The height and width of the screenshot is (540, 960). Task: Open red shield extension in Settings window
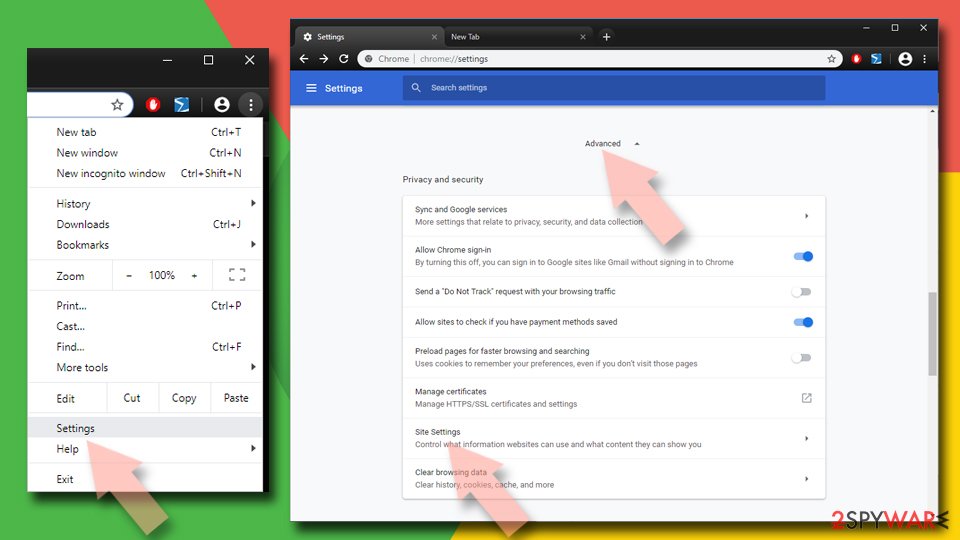[x=856, y=59]
